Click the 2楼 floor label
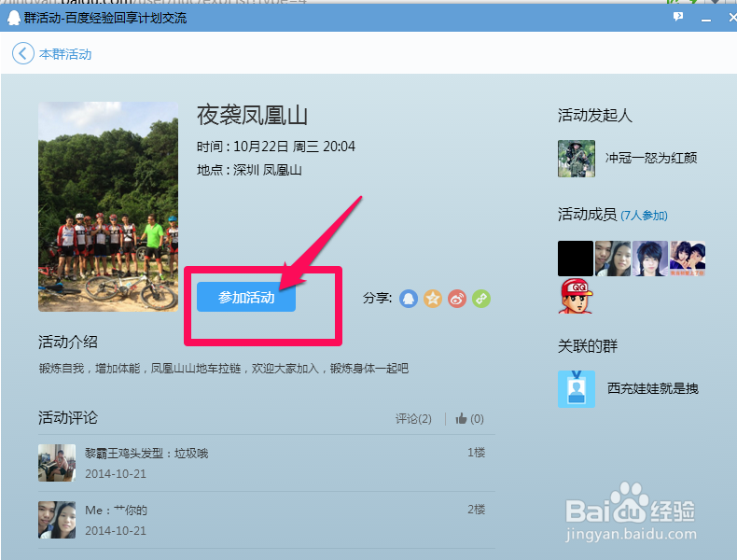Screen dimensions: 737x560 476,510
